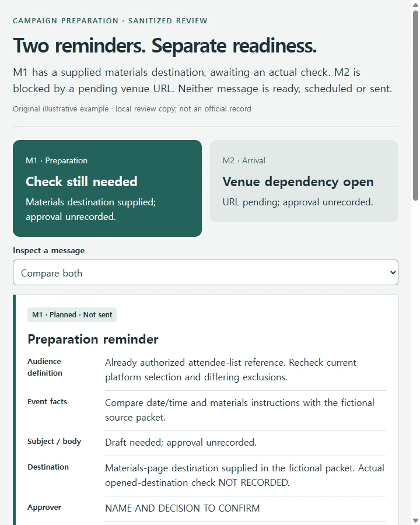
Task: Click the 'Destination' row label
Action: pyautogui.click(x=48, y=467)
